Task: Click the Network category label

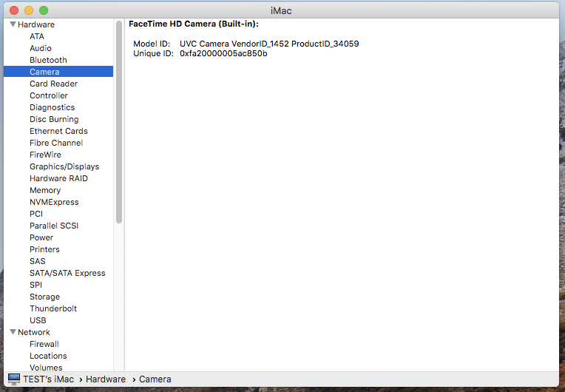Action: pyautogui.click(x=34, y=332)
